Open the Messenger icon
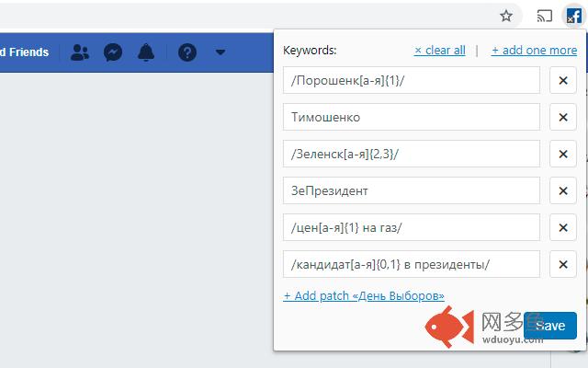This screenshot has width=588, height=368. click(113, 52)
